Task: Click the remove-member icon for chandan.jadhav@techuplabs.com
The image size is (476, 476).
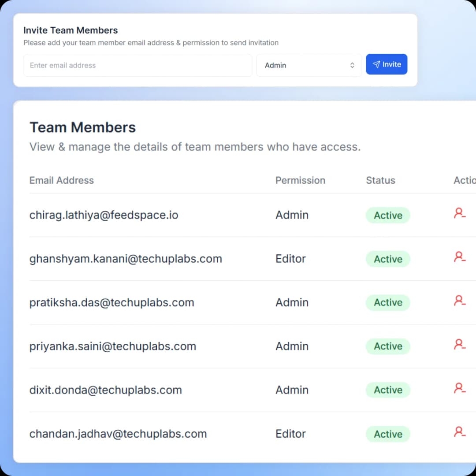Action: tap(459, 432)
